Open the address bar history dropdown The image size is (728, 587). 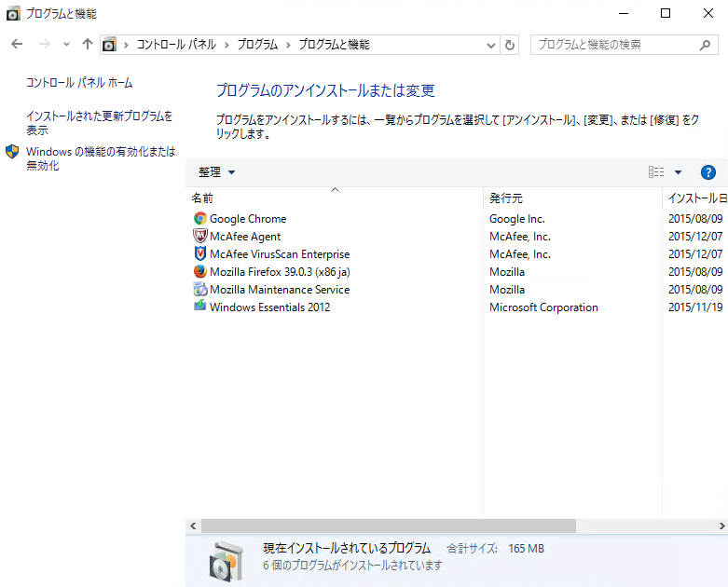tap(490, 45)
